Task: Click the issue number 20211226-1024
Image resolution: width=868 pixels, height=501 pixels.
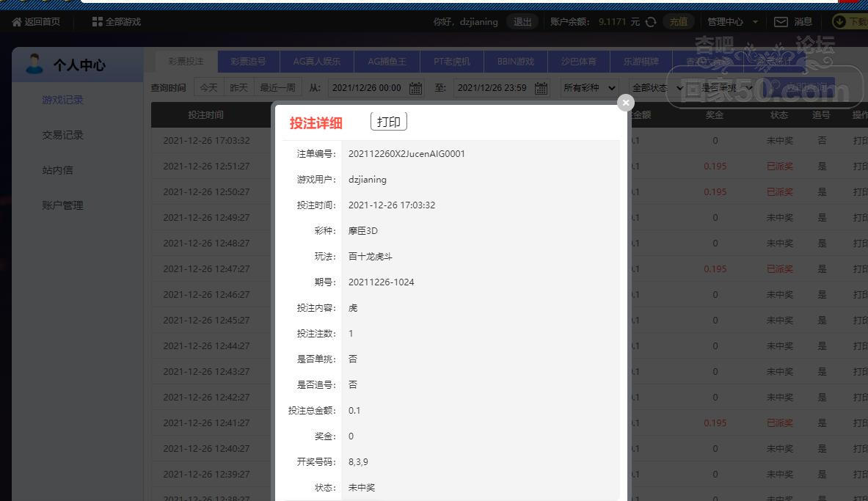Action: point(382,282)
